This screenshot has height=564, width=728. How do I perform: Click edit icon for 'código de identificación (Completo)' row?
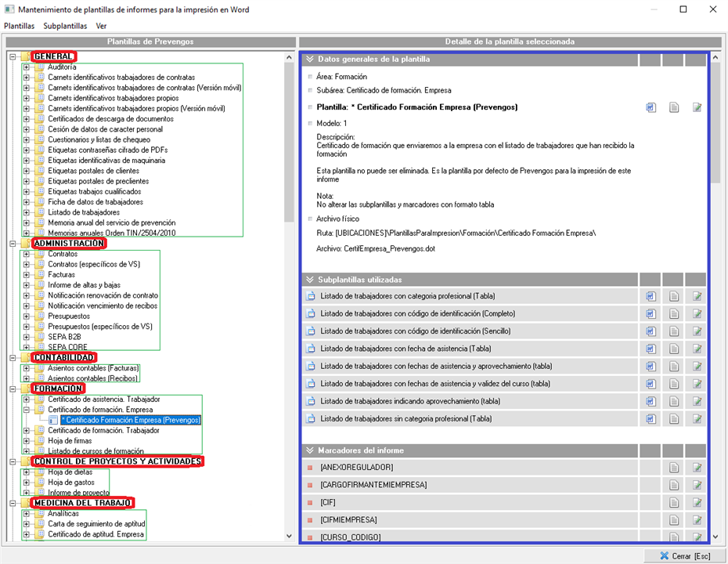coord(697,313)
